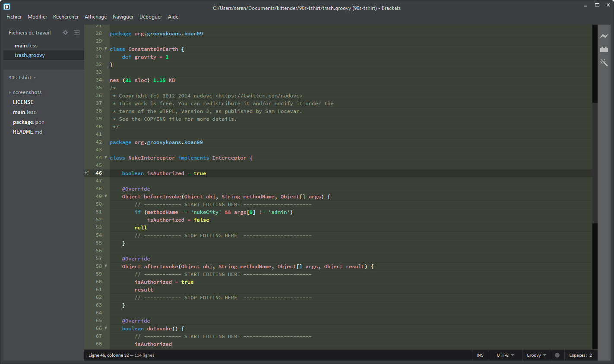The image size is (614, 364).
Task: Open the Modifier menu
Action: point(37,17)
